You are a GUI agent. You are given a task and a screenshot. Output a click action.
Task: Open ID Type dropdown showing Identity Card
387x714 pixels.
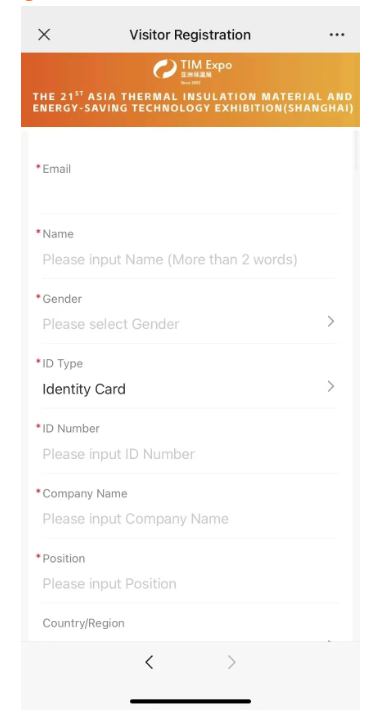click(x=190, y=389)
